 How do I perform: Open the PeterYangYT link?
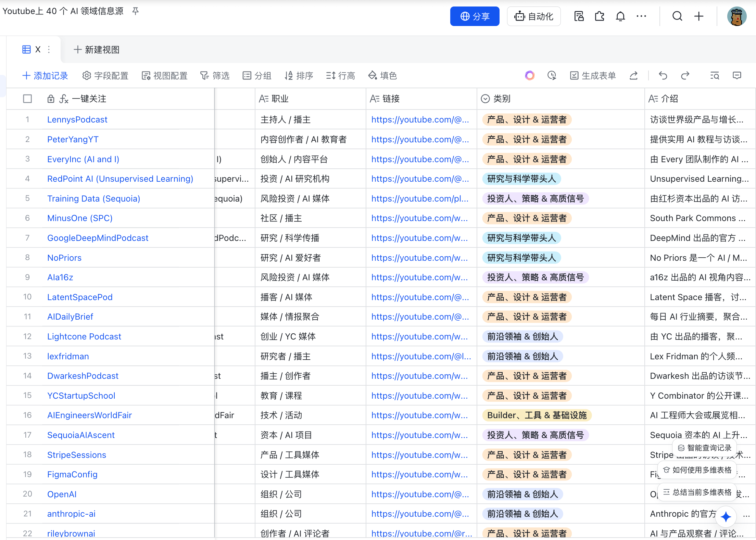(x=73, y=140)
